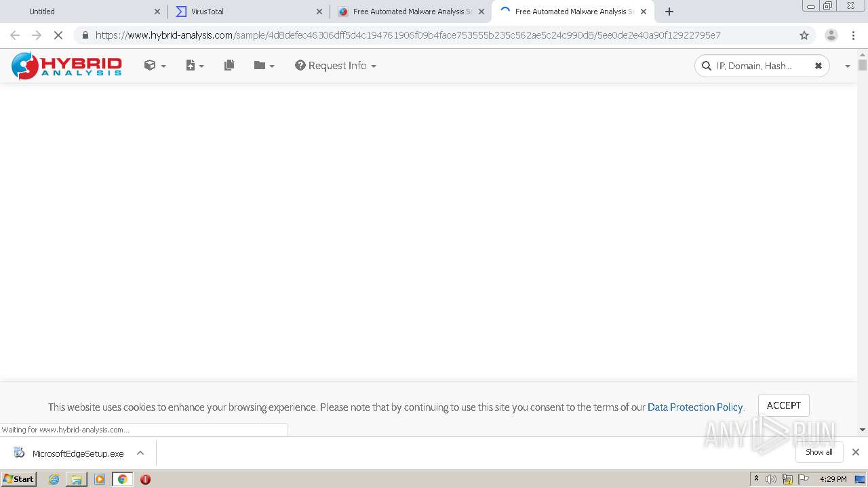Screen dimensions: 868x488
Task: Click the search magnifier icon
Action: [706, 66]
